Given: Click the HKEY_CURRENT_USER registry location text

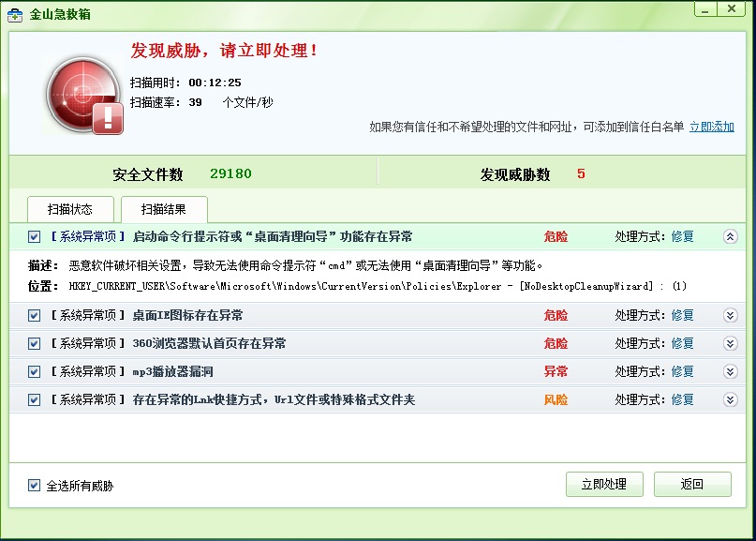Looking at the screenshot, I should [x=378, y=286].
